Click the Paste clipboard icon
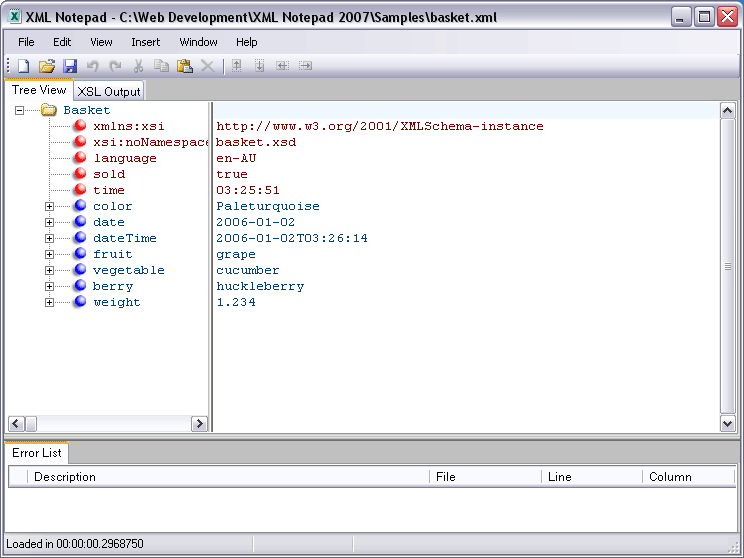Viewport: 744px width, 558px height. coord(185,66)
